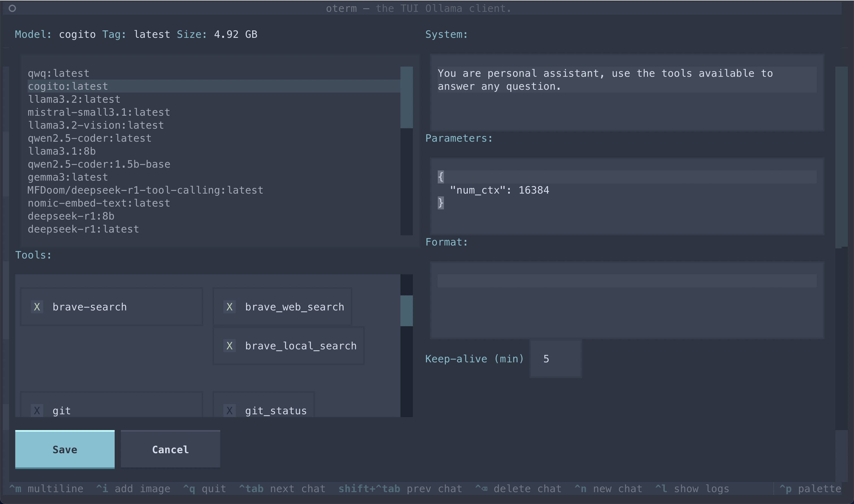Viewport: 854px width, 504px height.
Task: Toggle the git_status tool checkbox
Action: point(229,410)
